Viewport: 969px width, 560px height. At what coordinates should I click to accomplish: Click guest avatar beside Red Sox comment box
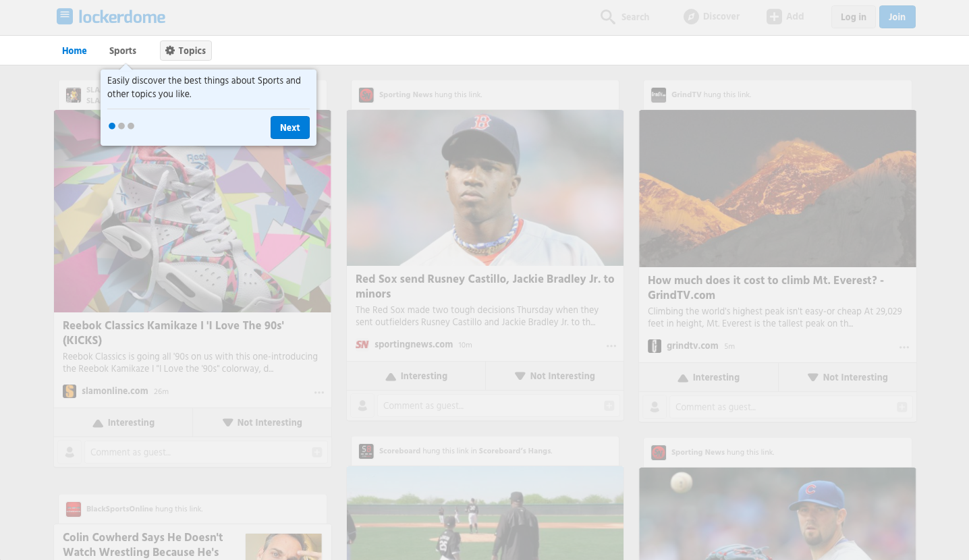[362, 405]
